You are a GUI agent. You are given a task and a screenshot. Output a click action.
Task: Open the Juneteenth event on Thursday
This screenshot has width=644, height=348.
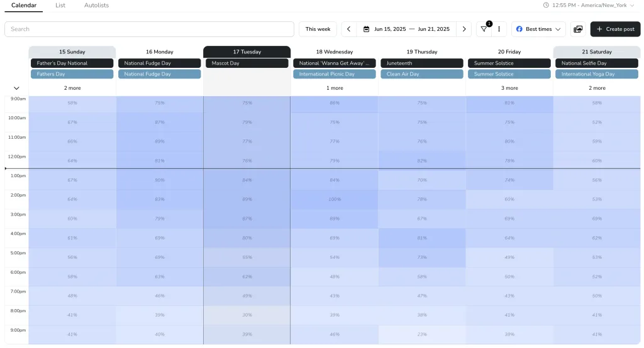[x=421, y=63]
